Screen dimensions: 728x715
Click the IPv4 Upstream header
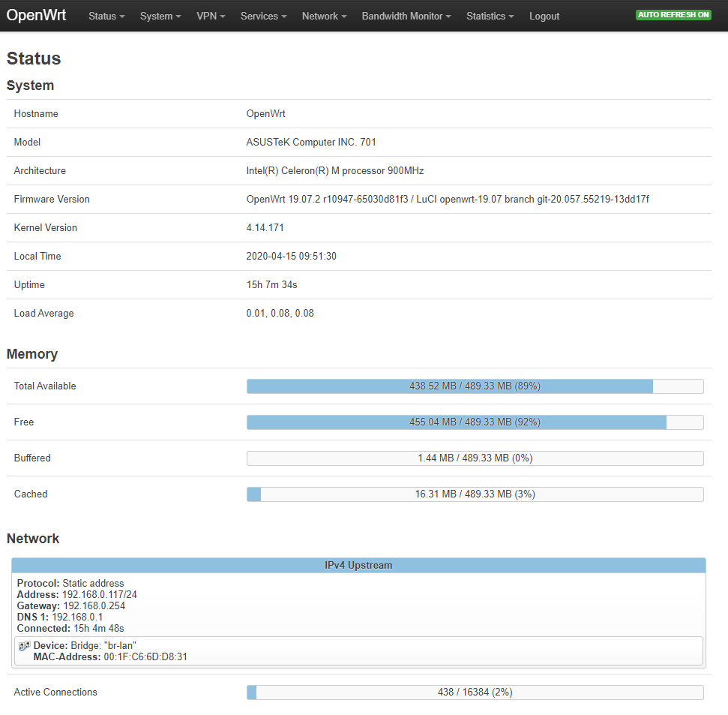(358, 566)
